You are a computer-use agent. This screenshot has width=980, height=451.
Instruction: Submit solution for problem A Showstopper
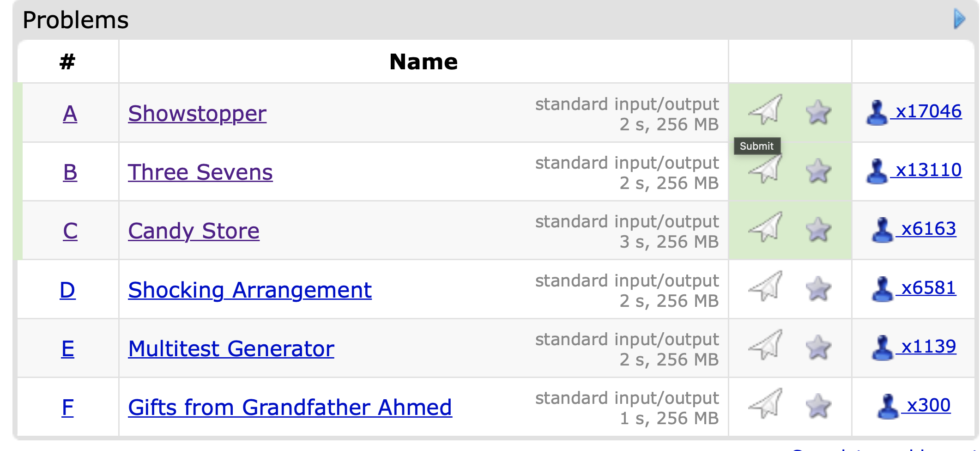[x=766, y=110]
